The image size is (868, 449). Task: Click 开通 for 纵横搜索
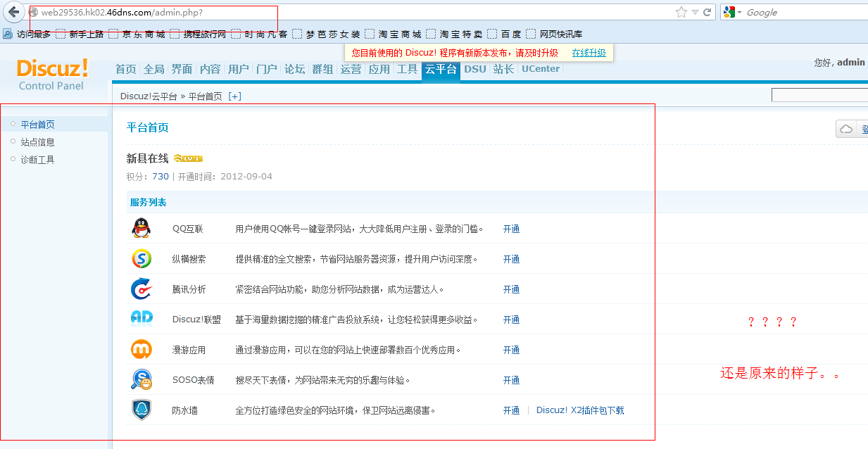coord(511,259)
